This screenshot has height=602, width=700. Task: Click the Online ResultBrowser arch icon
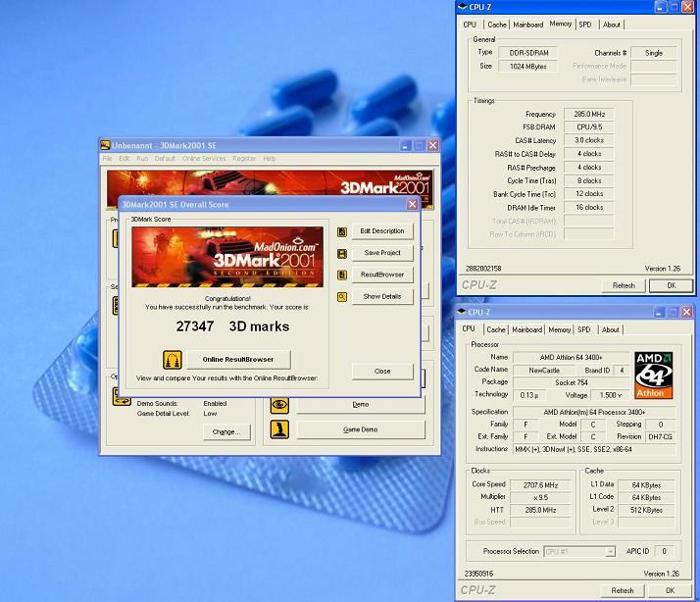coord(173,360)
